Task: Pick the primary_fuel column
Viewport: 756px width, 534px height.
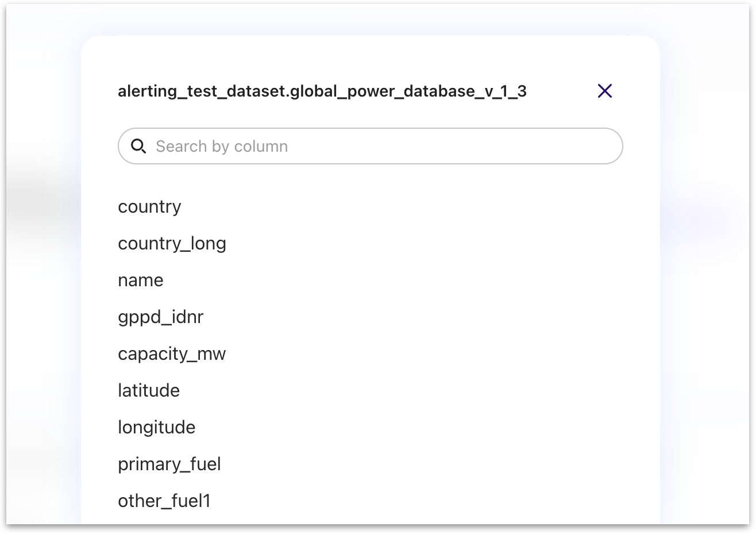Action: click(169, 464)
